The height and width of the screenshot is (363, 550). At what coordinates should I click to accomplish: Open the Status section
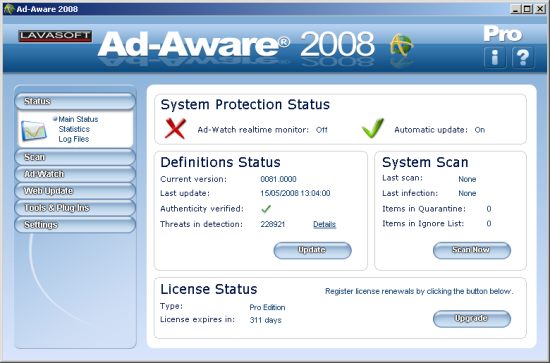(x=75, y=101)
